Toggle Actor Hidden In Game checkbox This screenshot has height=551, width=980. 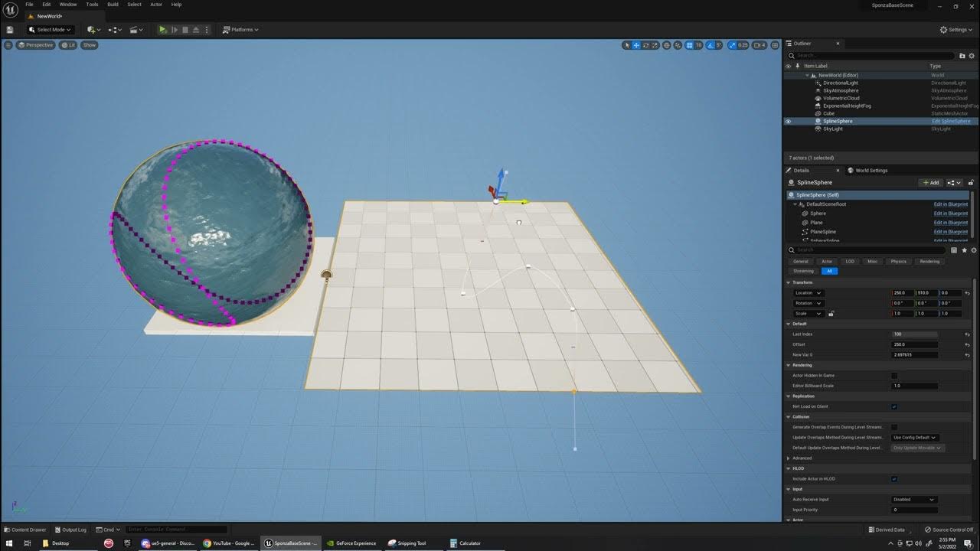pyautogui.click(x=894, y=376)
